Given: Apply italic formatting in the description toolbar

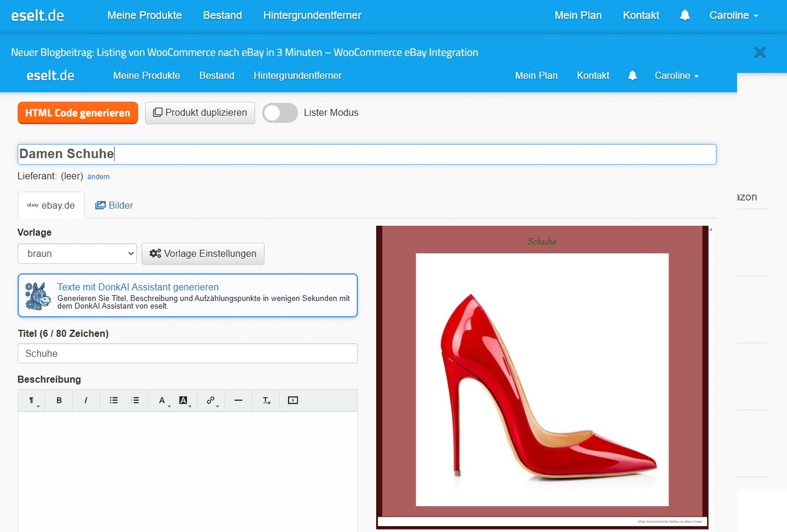Looking at the screenshot, I should (x=86, y=400).
